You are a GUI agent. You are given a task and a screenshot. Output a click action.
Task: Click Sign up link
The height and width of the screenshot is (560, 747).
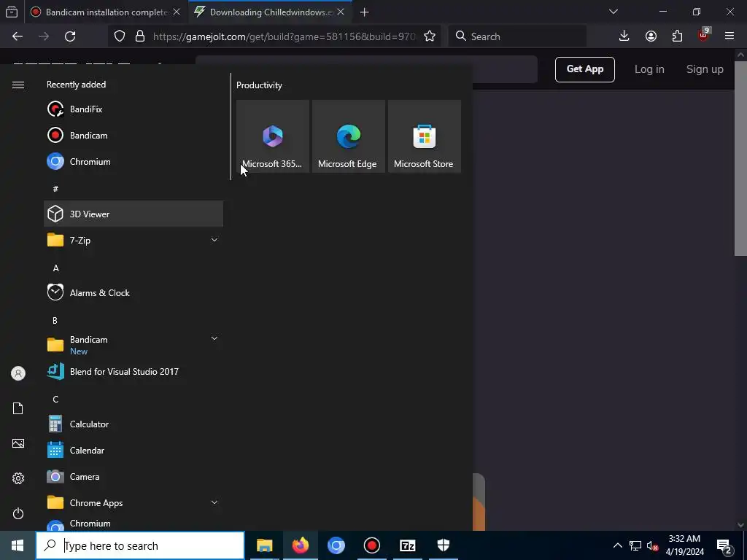(x=705, y=69)
